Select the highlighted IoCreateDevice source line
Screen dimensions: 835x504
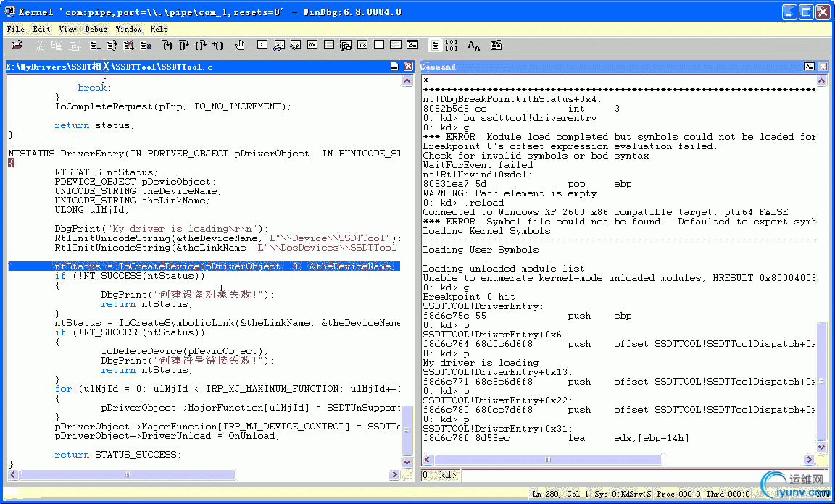(x=204, y=266)
